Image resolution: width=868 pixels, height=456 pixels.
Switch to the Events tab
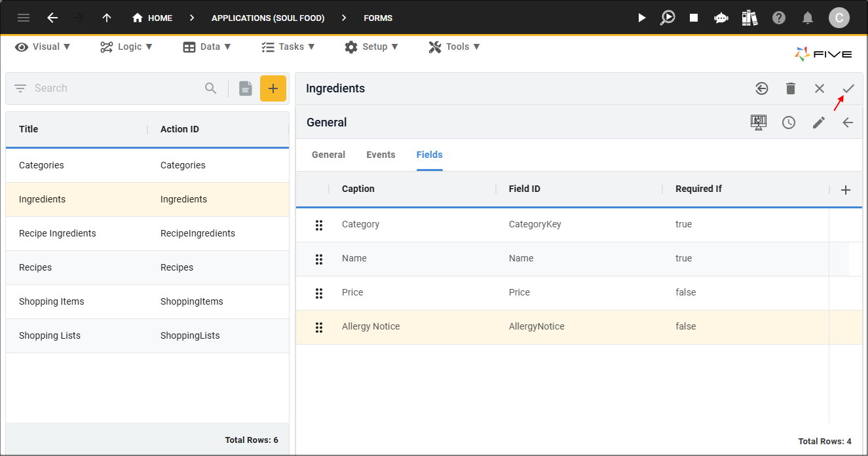[381, 155]
